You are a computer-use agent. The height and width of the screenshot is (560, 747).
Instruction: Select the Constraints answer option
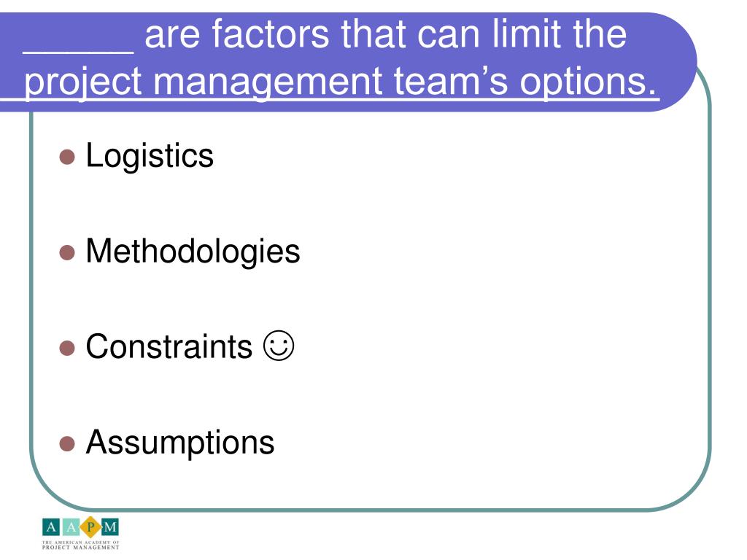click(x=169, y=346)
